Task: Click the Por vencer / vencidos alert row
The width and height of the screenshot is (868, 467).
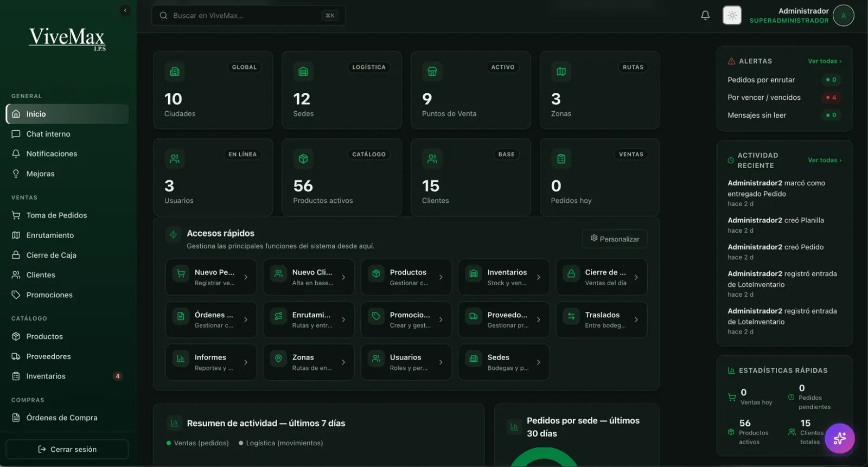Action: click(x=784, y=98)
